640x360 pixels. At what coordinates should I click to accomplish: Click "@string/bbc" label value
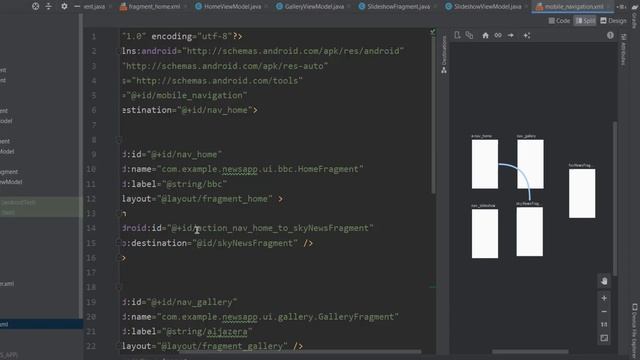tap(194, 184)
